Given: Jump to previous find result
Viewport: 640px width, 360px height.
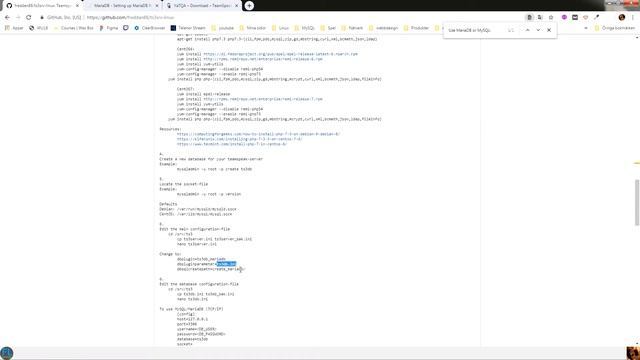Looking at the screenshot, I should coord(527,30).
